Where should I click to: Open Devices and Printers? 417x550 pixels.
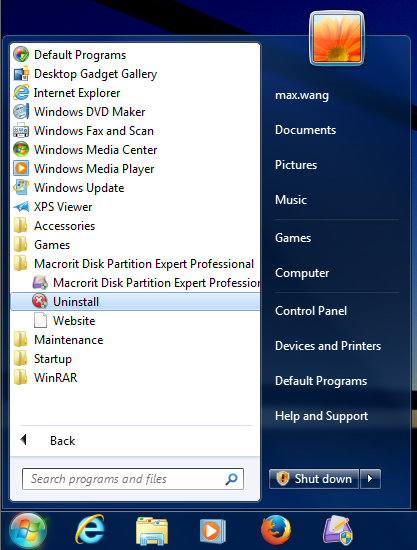pos(328,346)
